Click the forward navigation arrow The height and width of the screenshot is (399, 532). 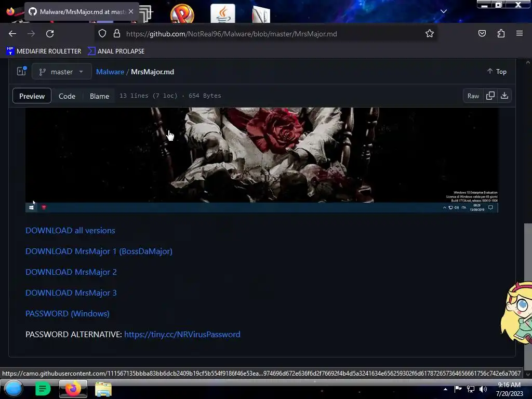coord(31,34)
